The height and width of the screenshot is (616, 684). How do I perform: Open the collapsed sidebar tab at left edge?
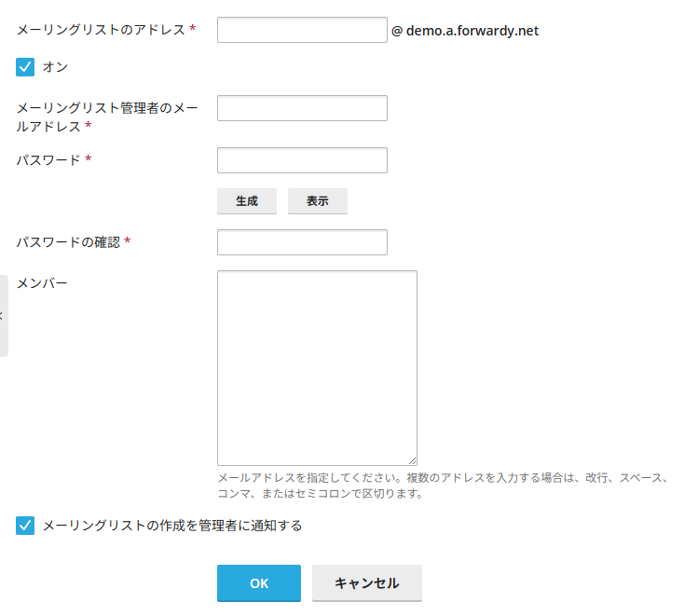click(x=4, y=316)
